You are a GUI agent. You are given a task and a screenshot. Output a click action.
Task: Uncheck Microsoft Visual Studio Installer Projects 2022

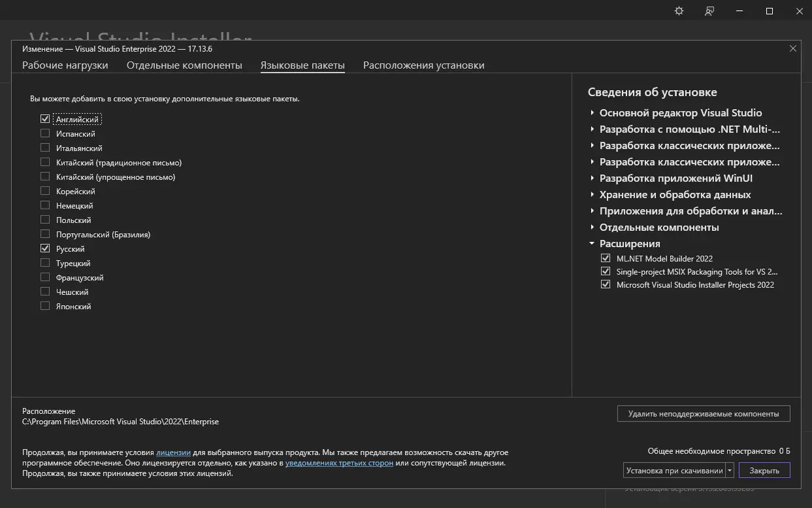point(606,284)
